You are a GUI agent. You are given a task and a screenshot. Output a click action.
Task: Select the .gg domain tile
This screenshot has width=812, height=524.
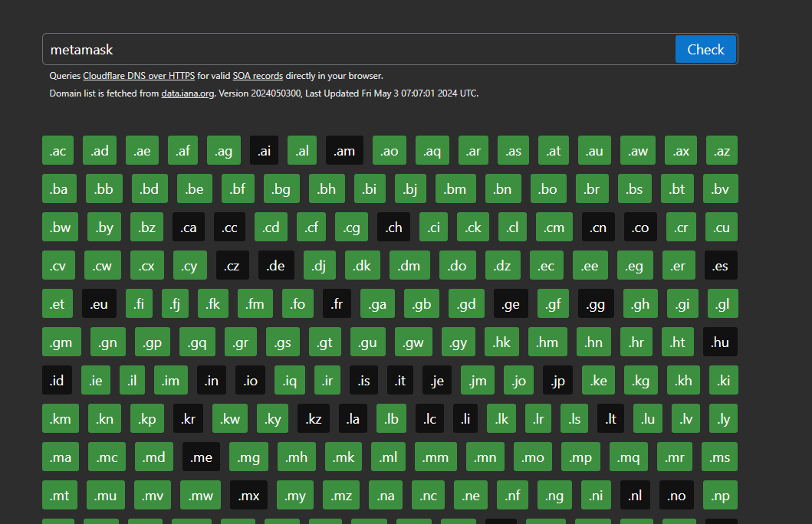[x=596, y=304]
